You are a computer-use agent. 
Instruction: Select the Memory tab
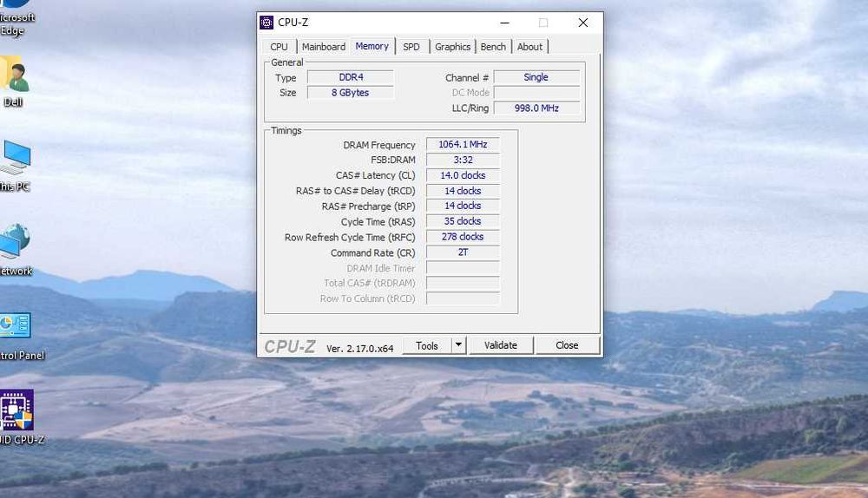pos(372,47)
